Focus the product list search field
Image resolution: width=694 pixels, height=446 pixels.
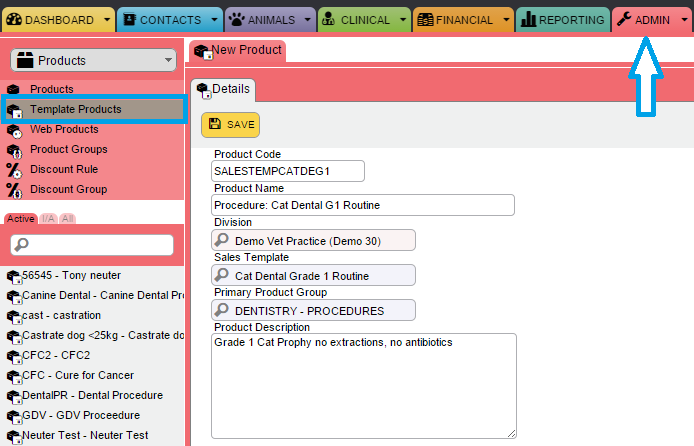point(92,245)
